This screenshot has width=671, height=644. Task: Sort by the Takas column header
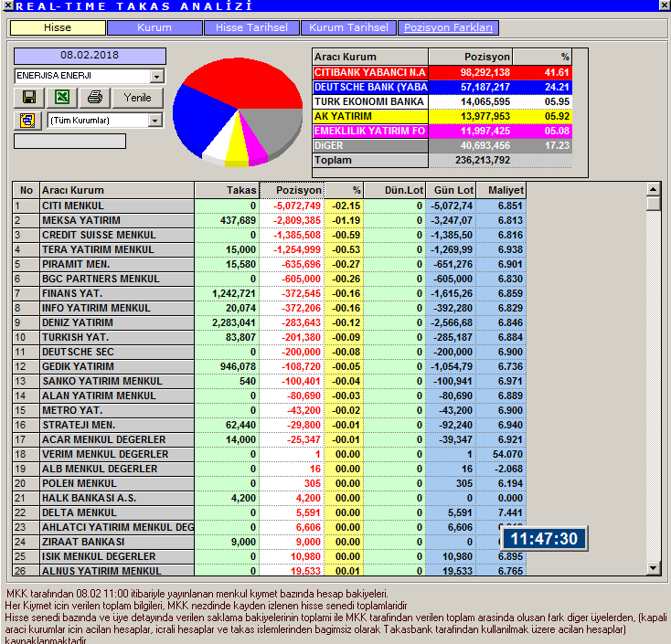(227, 190)
